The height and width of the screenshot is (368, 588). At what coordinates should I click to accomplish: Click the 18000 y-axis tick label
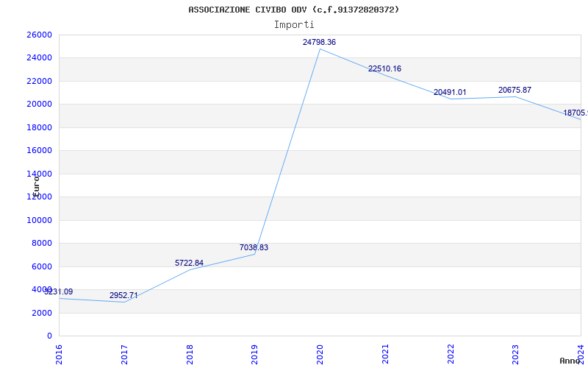click(39, 127)
